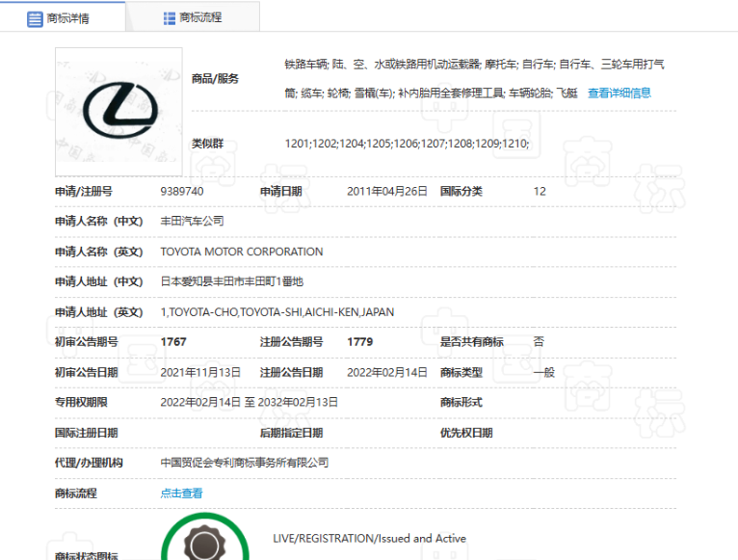This screenshot has height=560, width=738.
Task: Select the address 日本爱知县丰田市丰田町1番地
Action: coord(231,281)
